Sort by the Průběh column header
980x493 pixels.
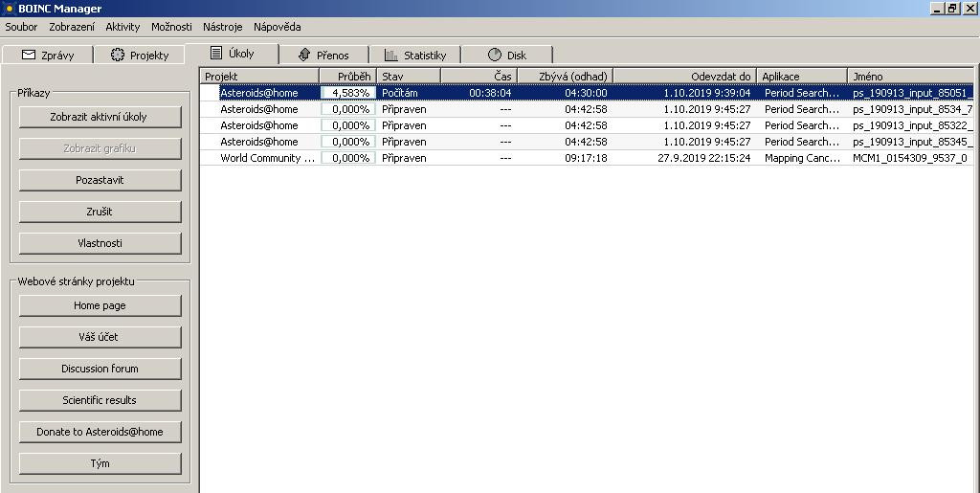point(348,77)
